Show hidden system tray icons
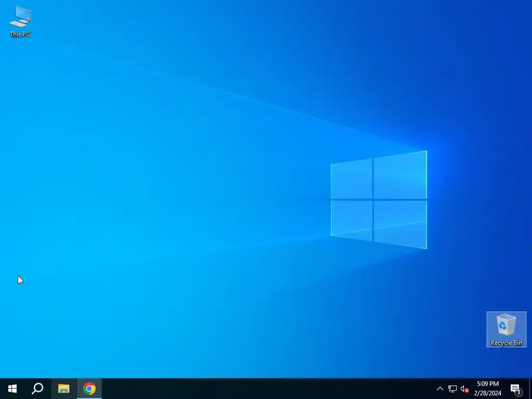Image resolution: width=532 pixels, height=399 pixels. pyautogui.click(x=440, y=389)
